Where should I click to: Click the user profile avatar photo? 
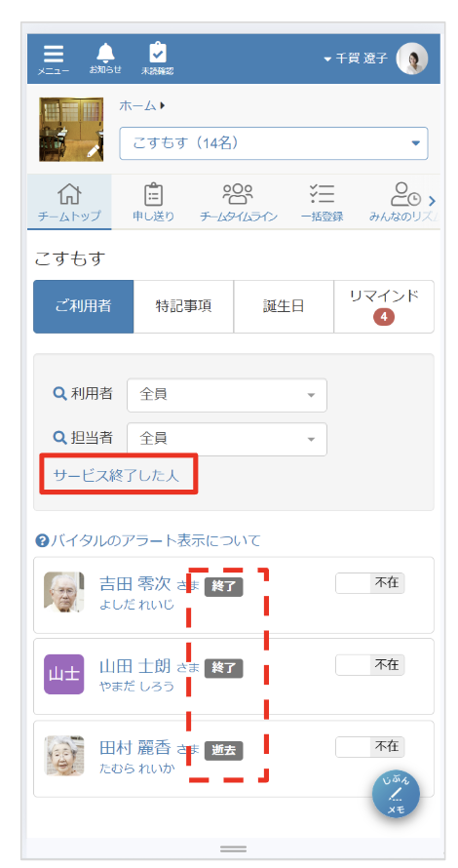click(412, 59)
